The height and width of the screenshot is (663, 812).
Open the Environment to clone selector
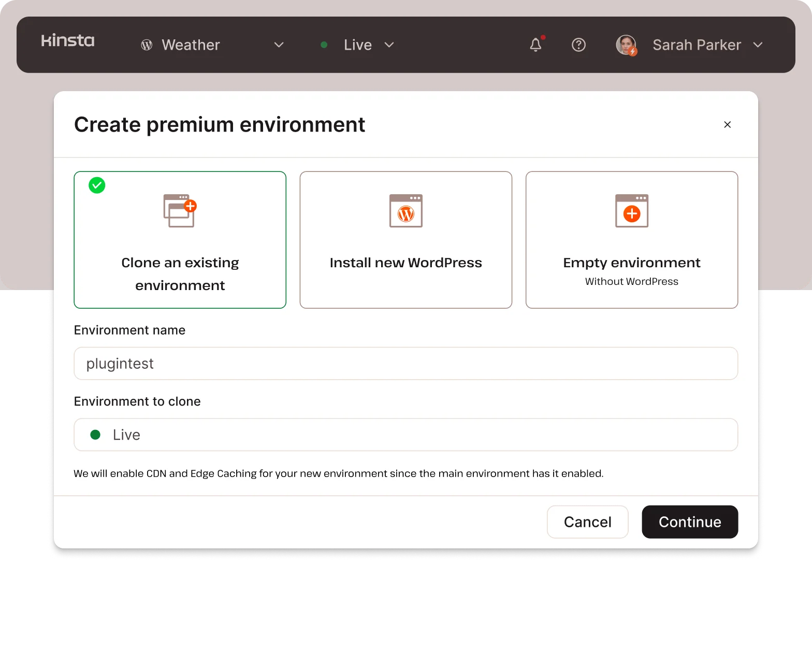coord(405,435)
